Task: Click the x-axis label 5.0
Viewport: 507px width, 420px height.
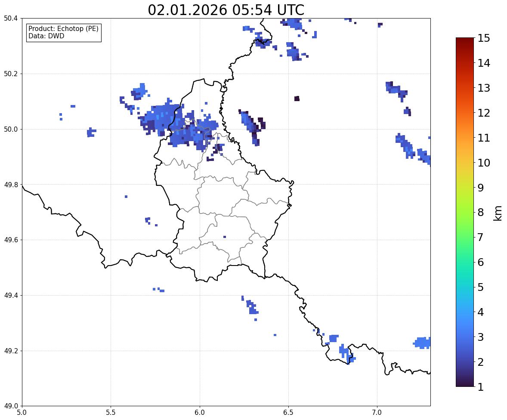Action: 22,413
